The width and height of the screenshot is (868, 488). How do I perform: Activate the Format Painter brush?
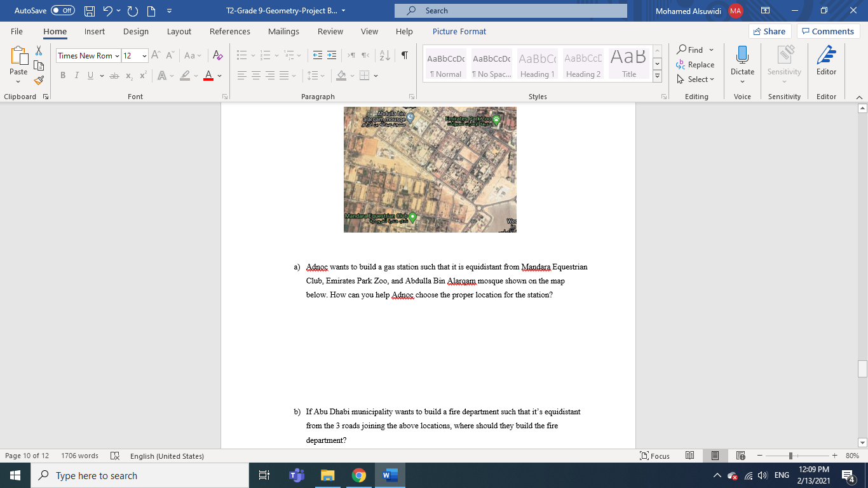[39, 80]
